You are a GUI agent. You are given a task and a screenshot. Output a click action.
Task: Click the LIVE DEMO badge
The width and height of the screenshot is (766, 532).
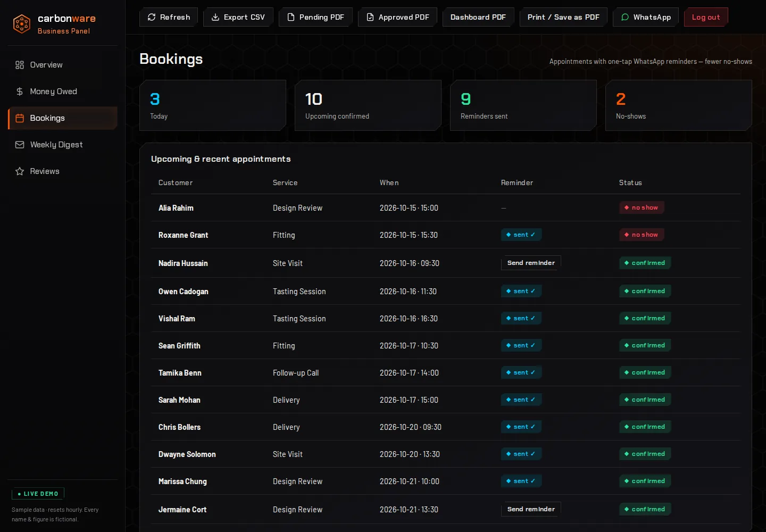38,494
